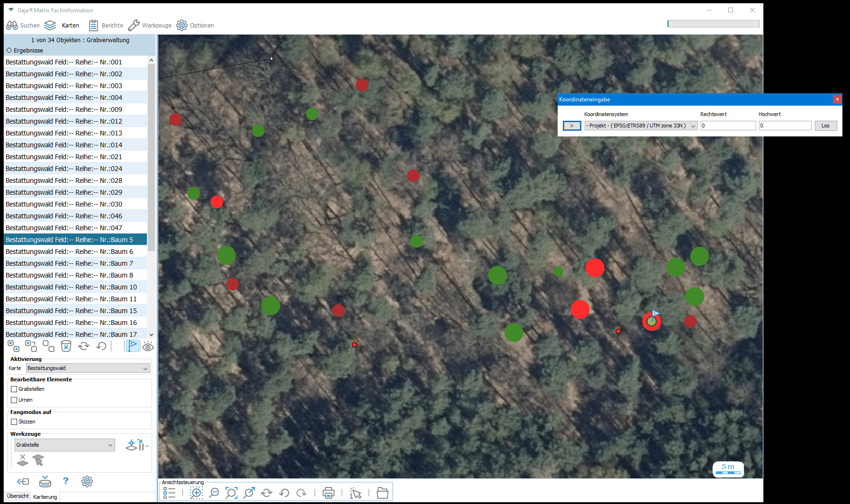The width and height of the screenshot is (850, 504).
Task: Click the blue question mark help icon
Action: [65, 481]
